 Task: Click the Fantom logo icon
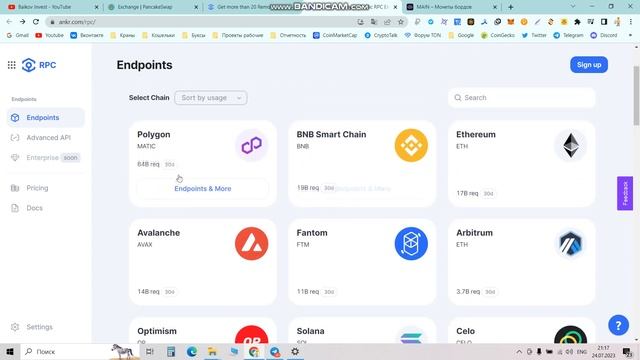411,244
